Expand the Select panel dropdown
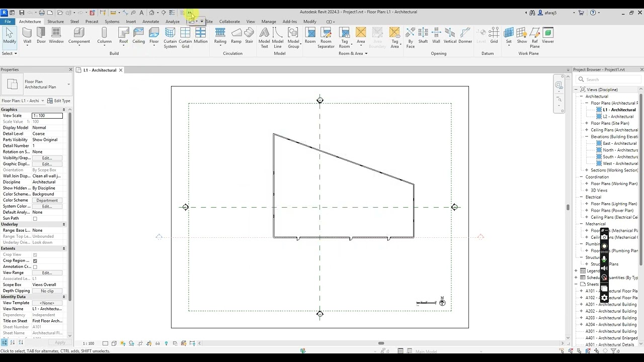The height and width of the screenshot is (362, 644). click(10, 53)
